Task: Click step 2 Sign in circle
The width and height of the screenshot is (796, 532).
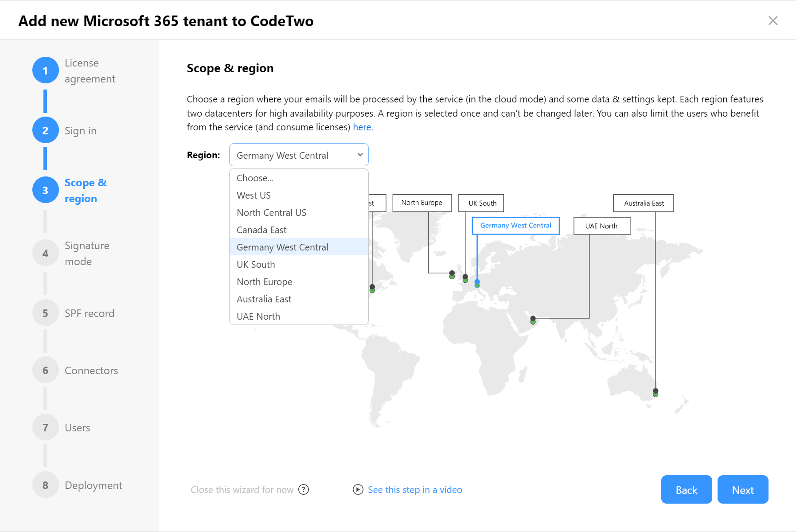Action: point(45,130)
